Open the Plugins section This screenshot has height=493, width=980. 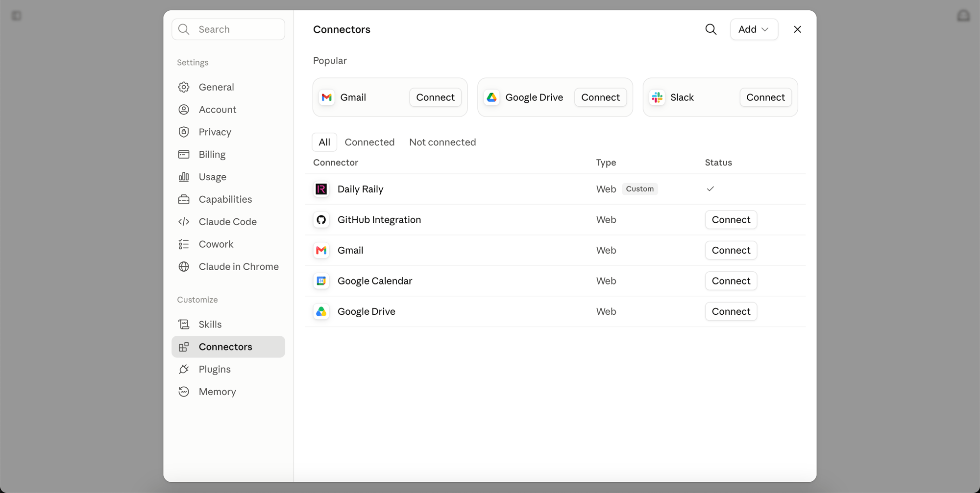[228, 369]
